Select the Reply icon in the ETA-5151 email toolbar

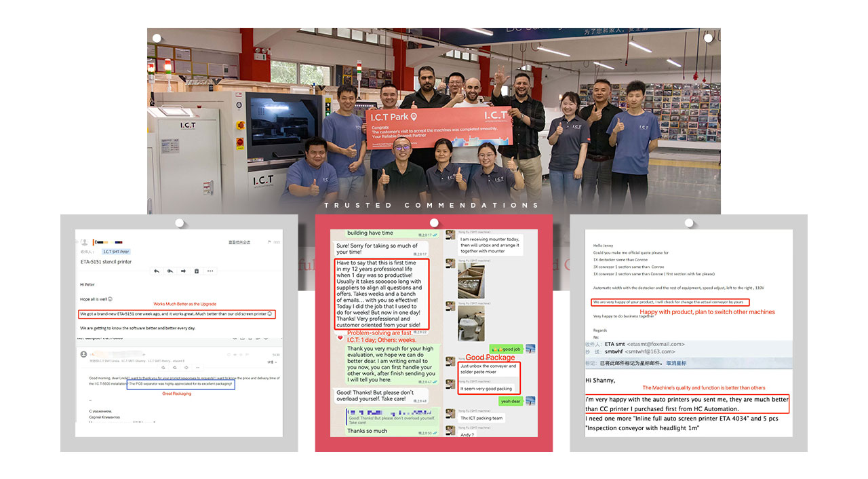click(x=156, y=271)
